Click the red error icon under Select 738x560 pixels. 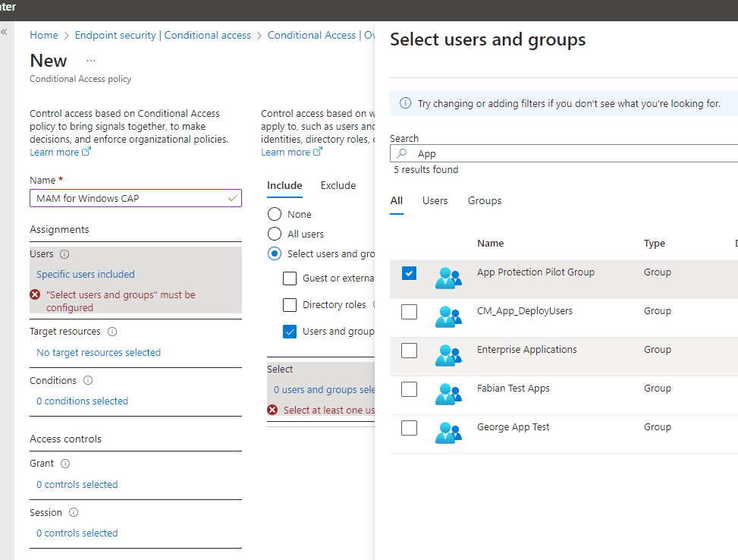[274, 410]
